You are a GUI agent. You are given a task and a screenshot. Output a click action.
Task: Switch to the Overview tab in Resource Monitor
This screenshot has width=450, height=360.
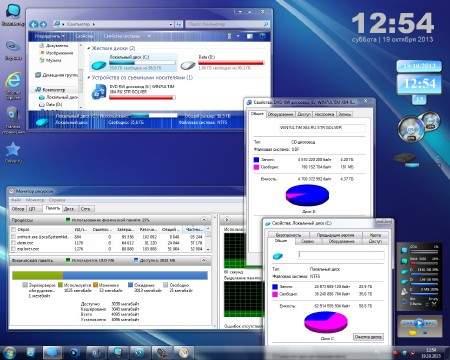coord(18,209)
